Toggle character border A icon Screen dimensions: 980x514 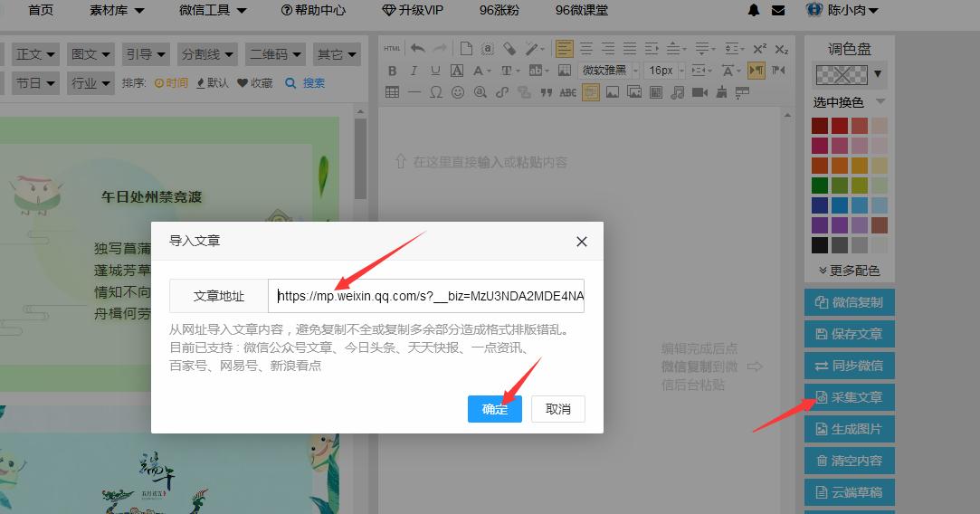click(x=458, y=71)
